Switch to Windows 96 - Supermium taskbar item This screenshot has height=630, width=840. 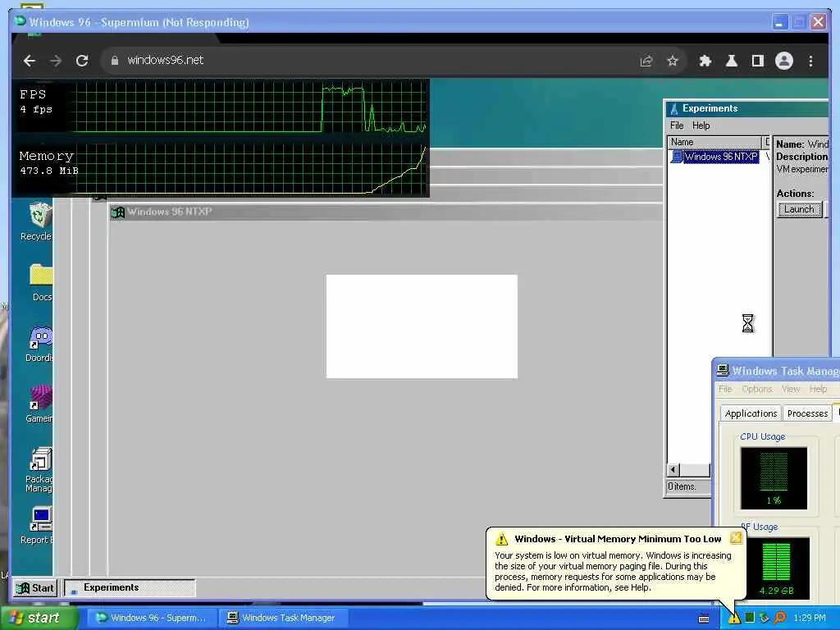pos(152,619)
